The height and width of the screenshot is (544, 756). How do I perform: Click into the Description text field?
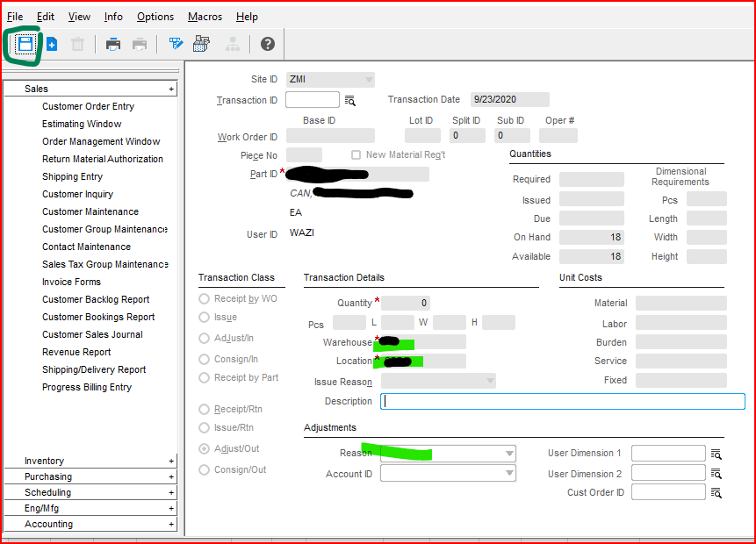(x=562, y=401)
